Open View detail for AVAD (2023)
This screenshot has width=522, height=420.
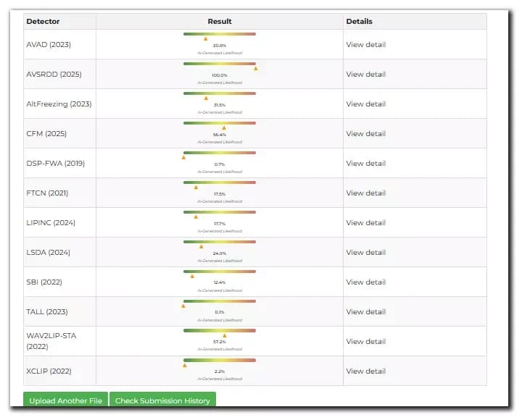[x=365, y=45]
